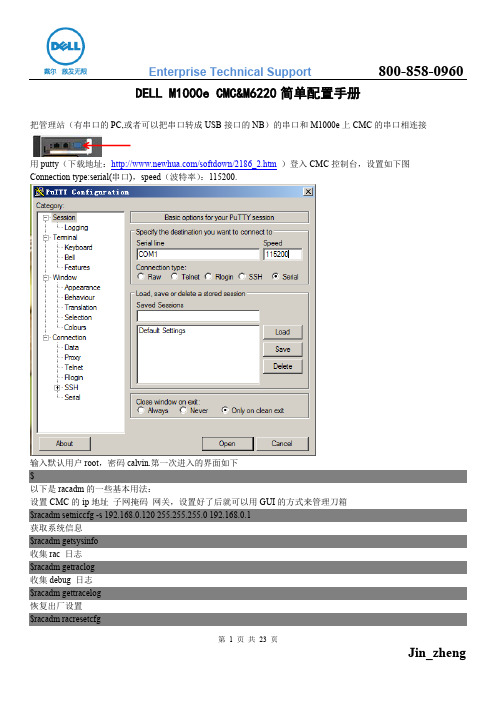This screenshot has height=702, width=496.
Task: Select the Translation category
Action: pos(81,307)
